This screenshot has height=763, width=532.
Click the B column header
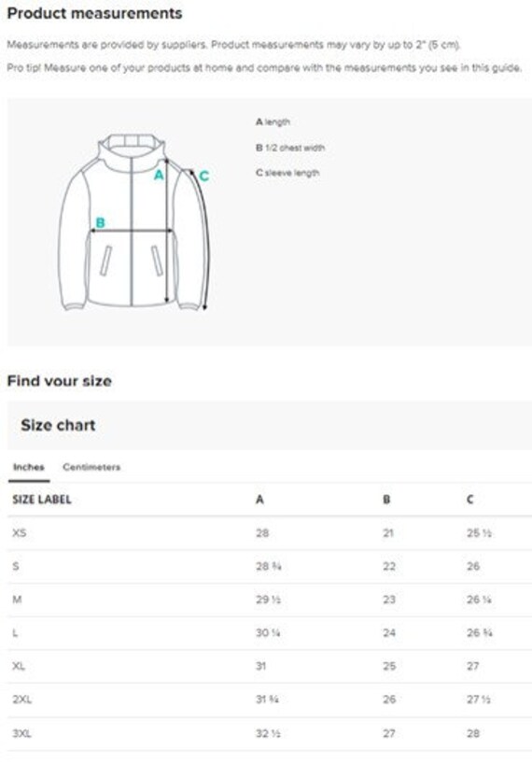(386, 500)
